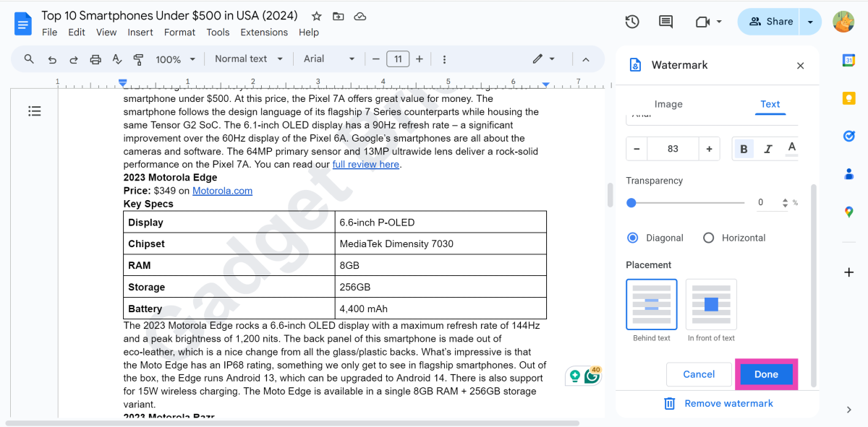
Task: Open Google Keep in side panel
Action: pyautogui.click(x=849, y=98)
